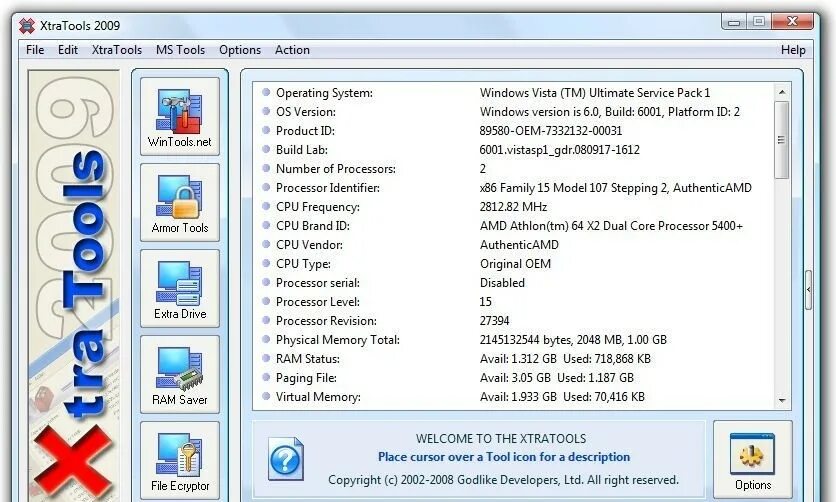Open the Help menu
Image resolution: width=836 pixels, height=502 pixels.
(793, 50)
